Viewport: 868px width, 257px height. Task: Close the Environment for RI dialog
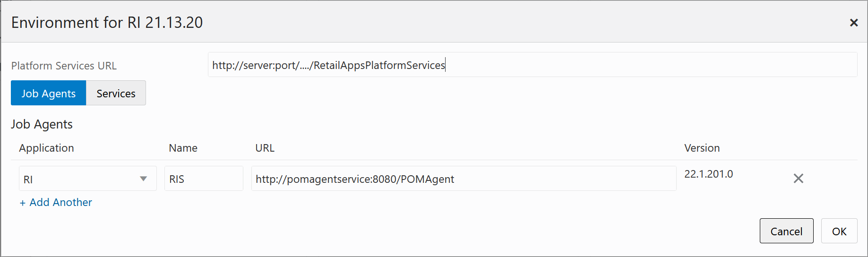tap(853, 23)
